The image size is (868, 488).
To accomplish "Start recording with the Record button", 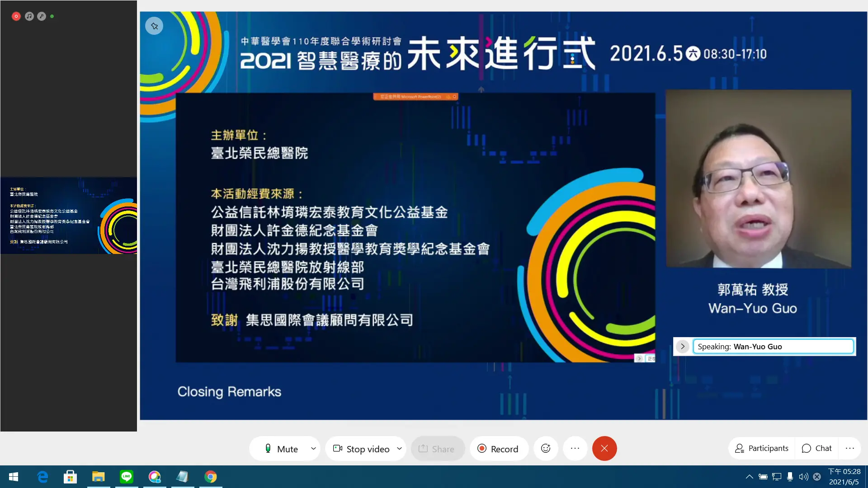I will (498, 449).
